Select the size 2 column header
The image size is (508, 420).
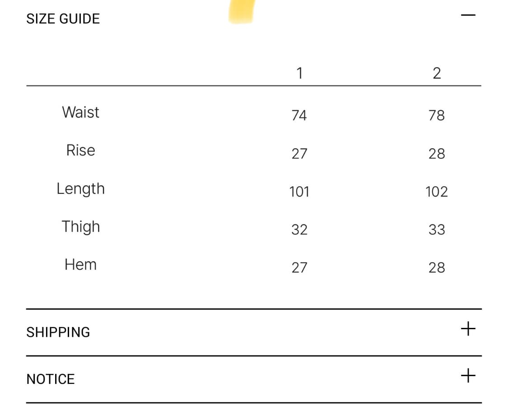click(x=437, y=73)
